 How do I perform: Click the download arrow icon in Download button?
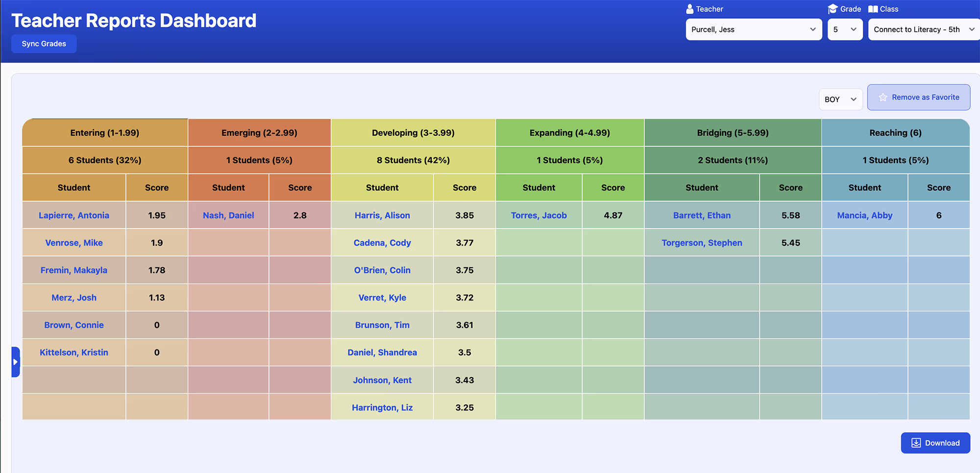(916, 443)
